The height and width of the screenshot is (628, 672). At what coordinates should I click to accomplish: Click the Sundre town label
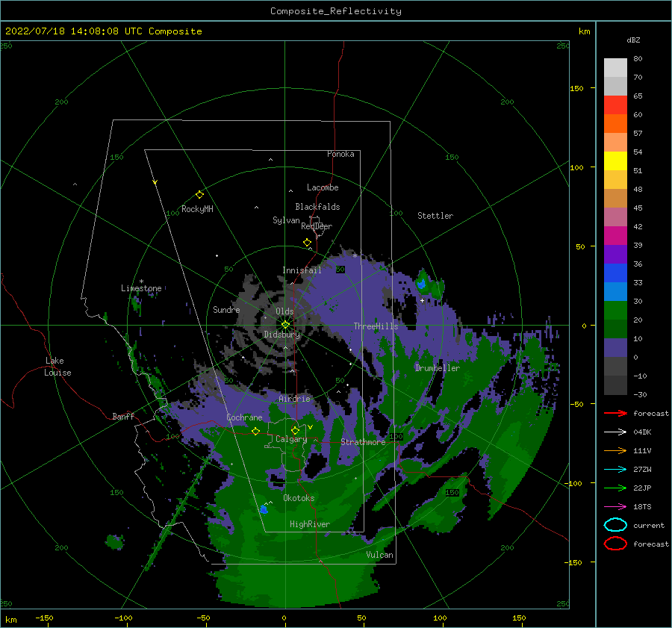click(x=226, y=310)
